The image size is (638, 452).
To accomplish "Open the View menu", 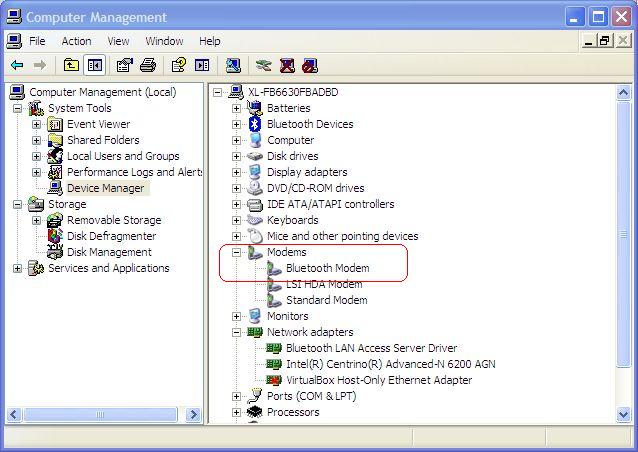I will click(119, 41).
